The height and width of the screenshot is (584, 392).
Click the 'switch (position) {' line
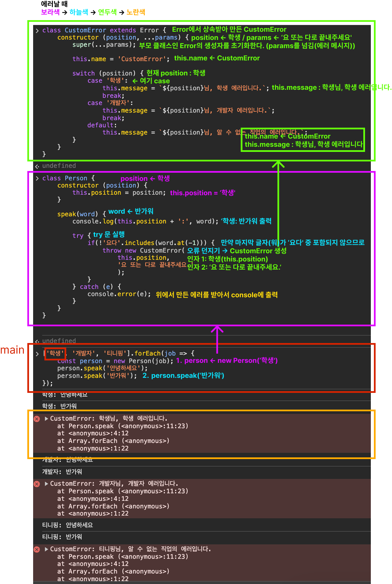click(108, 73)
